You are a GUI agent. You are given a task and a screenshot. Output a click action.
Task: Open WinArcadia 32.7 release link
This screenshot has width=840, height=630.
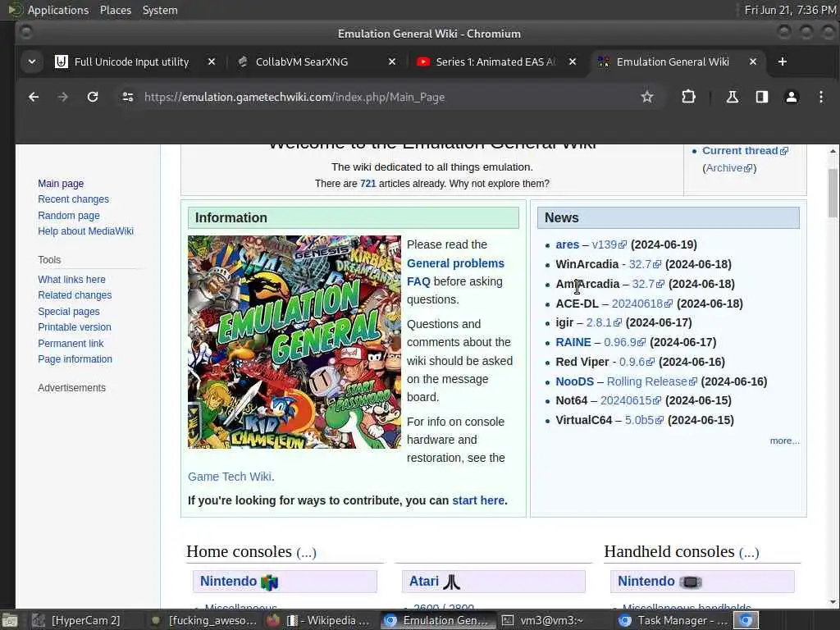pyautogui.click(x=645, y=264)
